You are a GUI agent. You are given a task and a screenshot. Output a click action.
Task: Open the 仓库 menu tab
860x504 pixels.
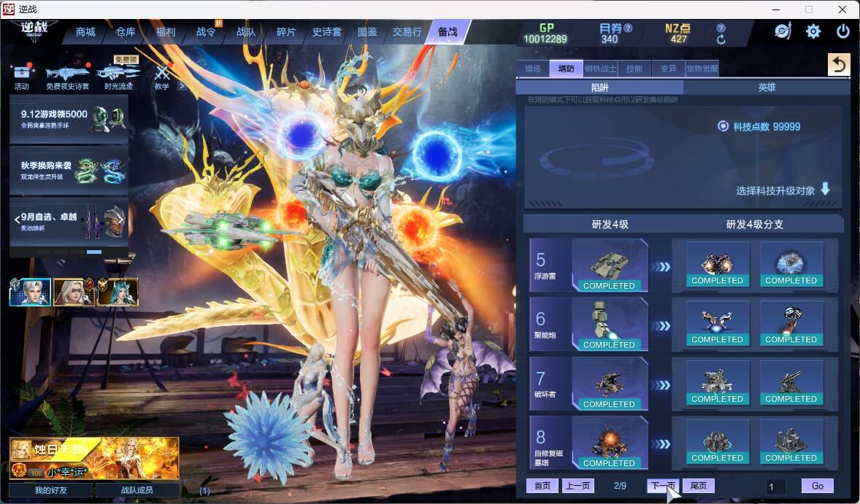(125, 32)
